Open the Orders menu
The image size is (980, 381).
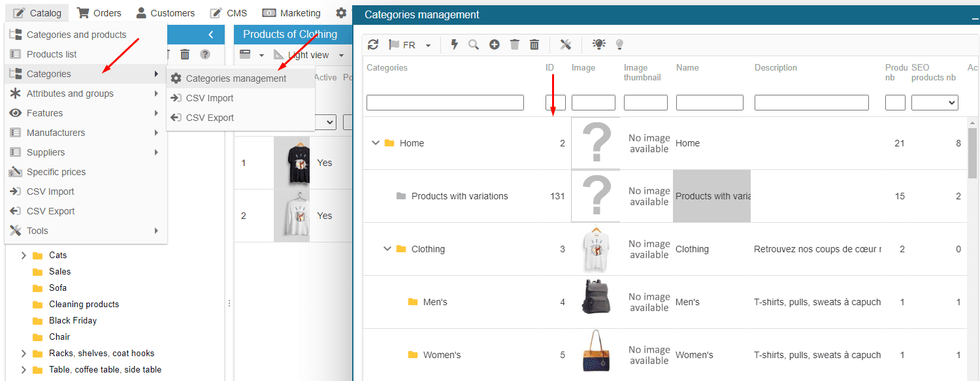pyautogui.click(x=99, y=13)
